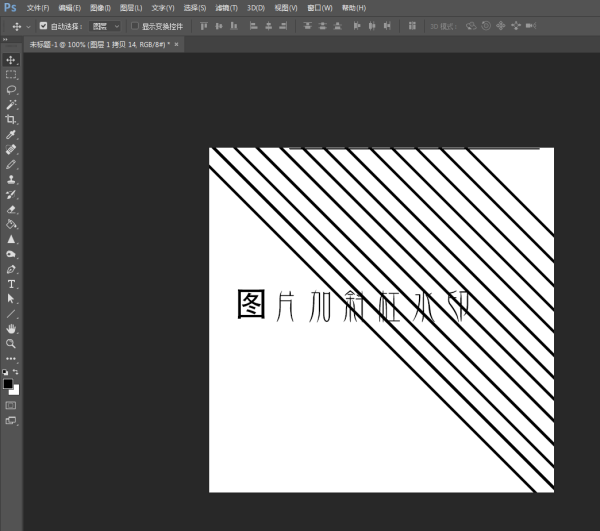
Task: Align bottom edges in options bar
Action: point(234,26)
